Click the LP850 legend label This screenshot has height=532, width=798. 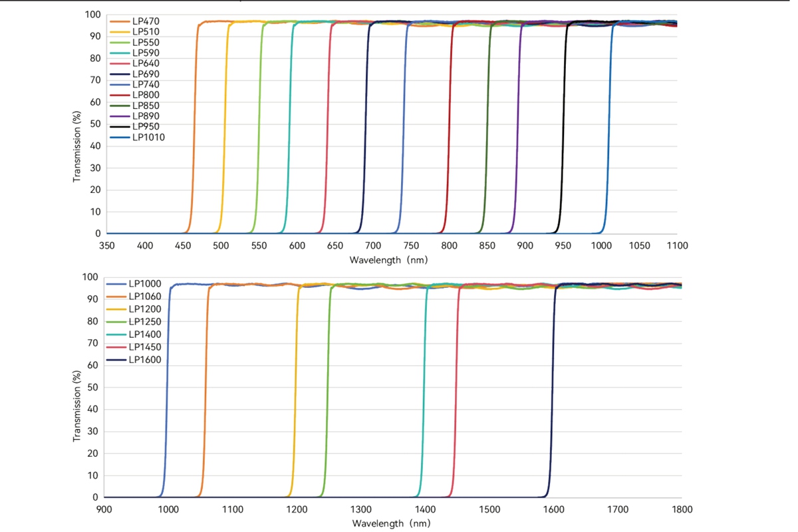click(135, 106)
